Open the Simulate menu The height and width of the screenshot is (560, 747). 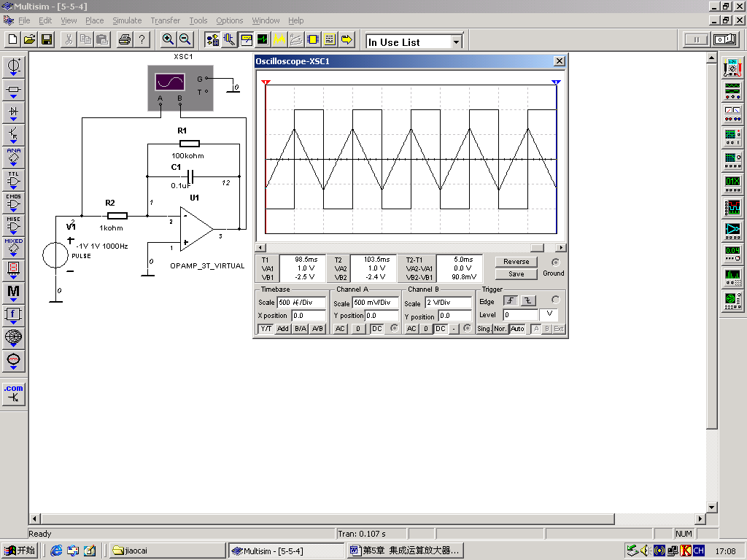[127, 20]
